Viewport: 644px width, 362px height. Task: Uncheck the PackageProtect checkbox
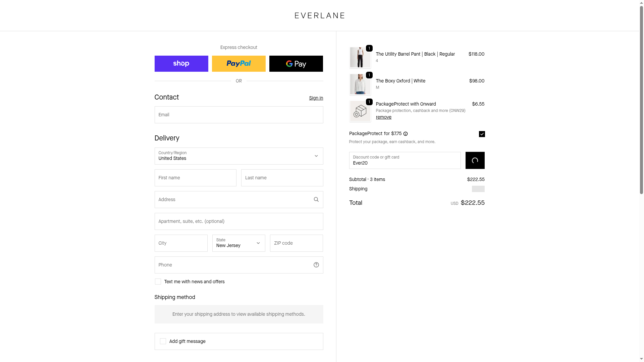(x=482, y=134)
